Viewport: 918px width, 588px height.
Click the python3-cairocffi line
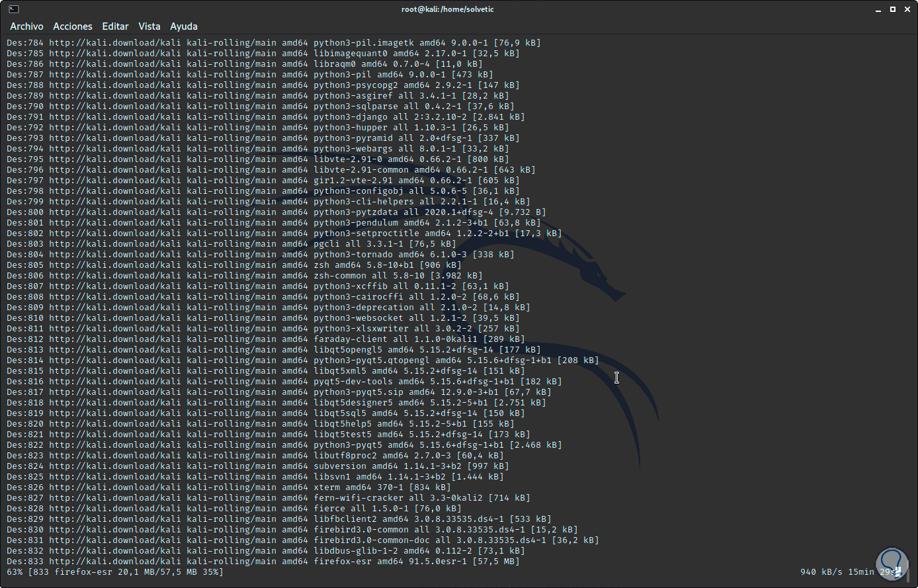pos(263,296)
